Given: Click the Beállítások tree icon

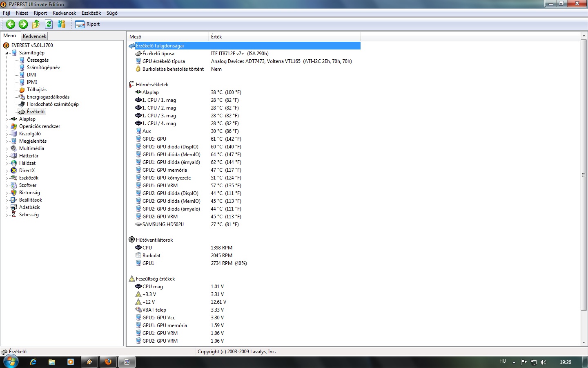Looking at the screenshot, I should (14, 200).
